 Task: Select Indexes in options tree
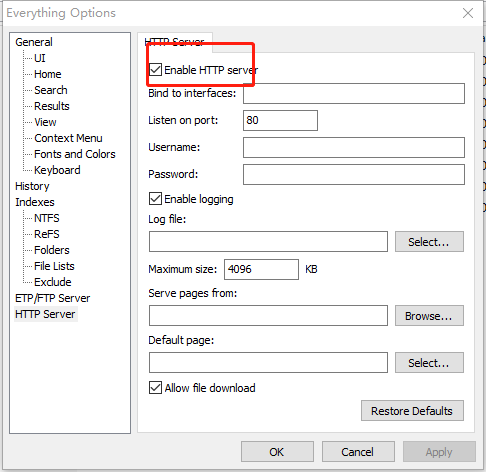pos(35,202)
